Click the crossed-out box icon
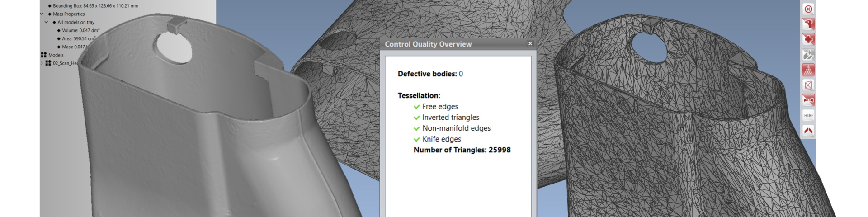Screen dimensions: 868x217 coord(808,85)
